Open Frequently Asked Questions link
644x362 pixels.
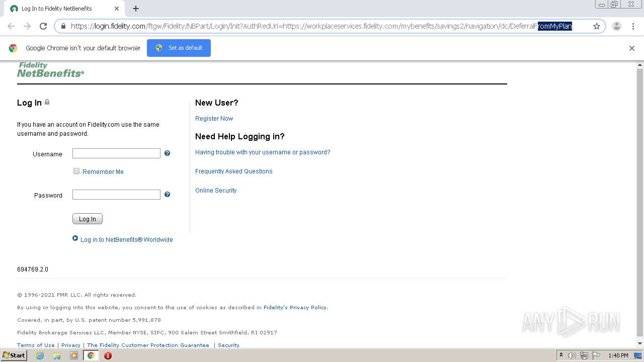(x=233, y=171)
